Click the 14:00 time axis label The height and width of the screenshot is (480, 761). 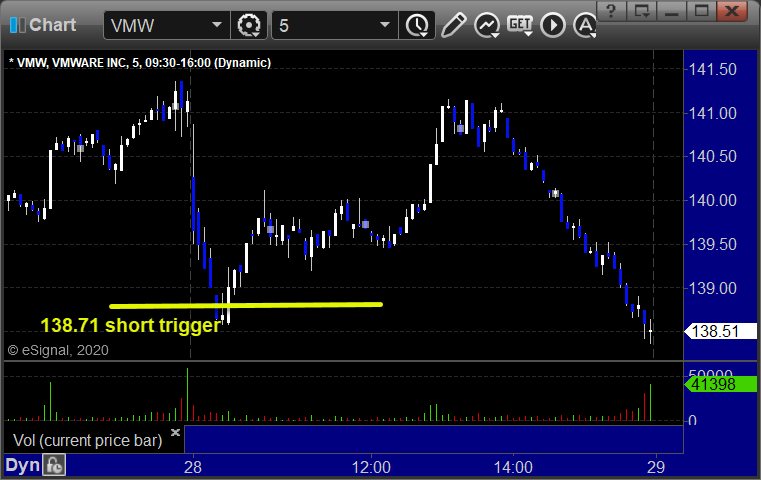tap(513, 467)
